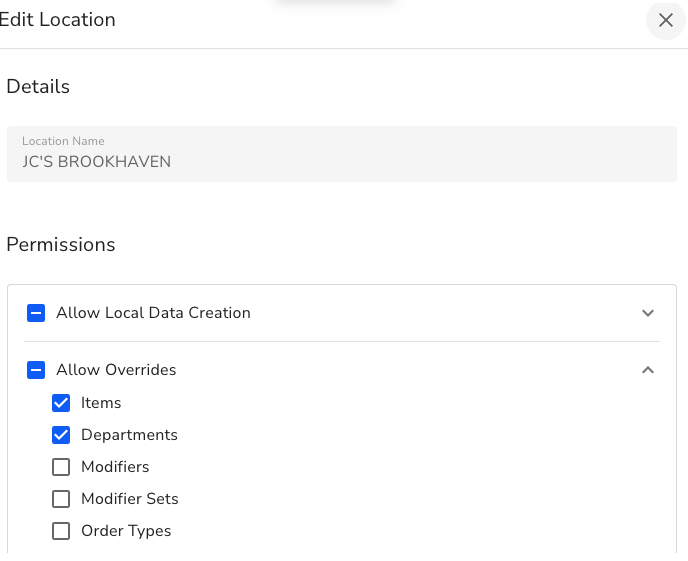
Task: Click the Order Types label text
Action: click(126, 531)
